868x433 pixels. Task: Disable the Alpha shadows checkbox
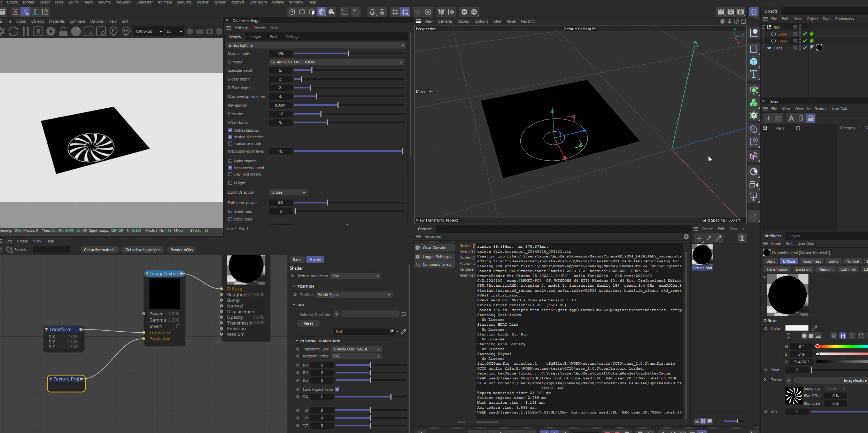click(230, 130)
